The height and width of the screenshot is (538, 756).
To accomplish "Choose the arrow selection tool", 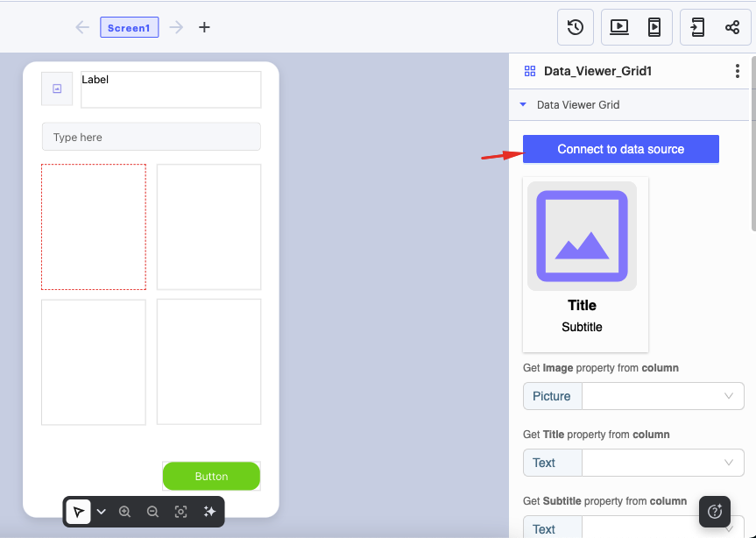I will click(78, 511).
